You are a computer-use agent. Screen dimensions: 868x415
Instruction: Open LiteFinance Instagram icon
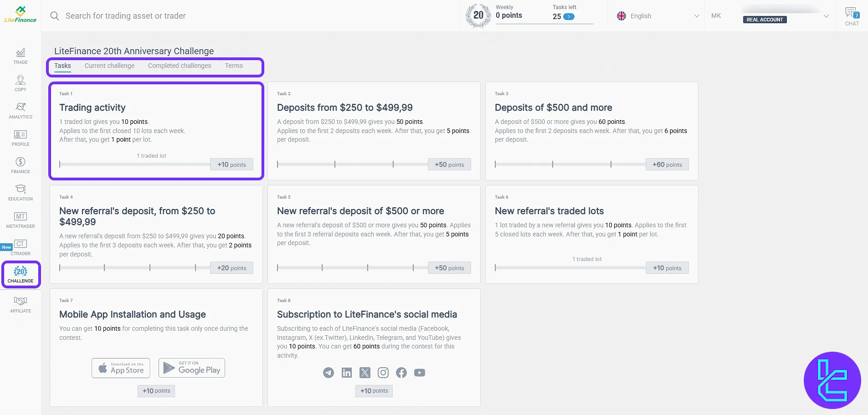(383, 373)
